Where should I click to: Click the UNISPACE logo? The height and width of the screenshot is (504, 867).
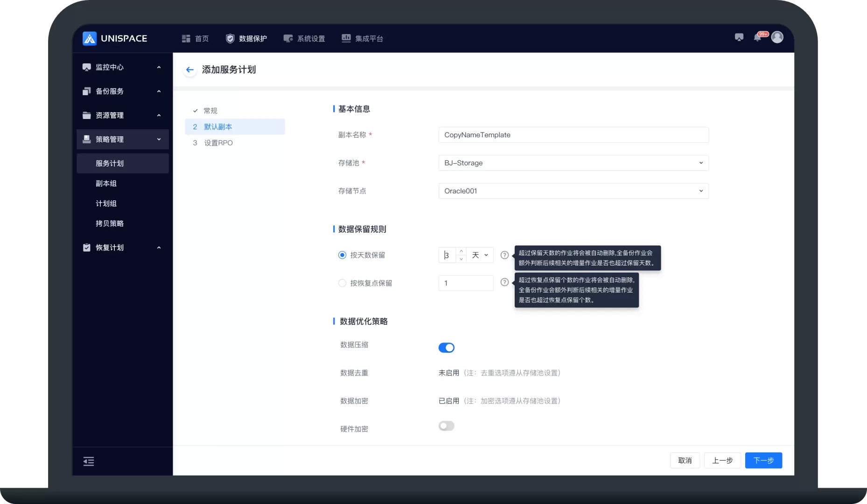click(x=115, y=38)
